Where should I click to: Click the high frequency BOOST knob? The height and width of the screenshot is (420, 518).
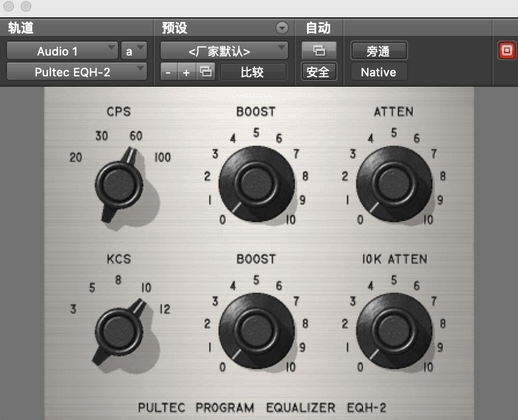pos(257,331)
